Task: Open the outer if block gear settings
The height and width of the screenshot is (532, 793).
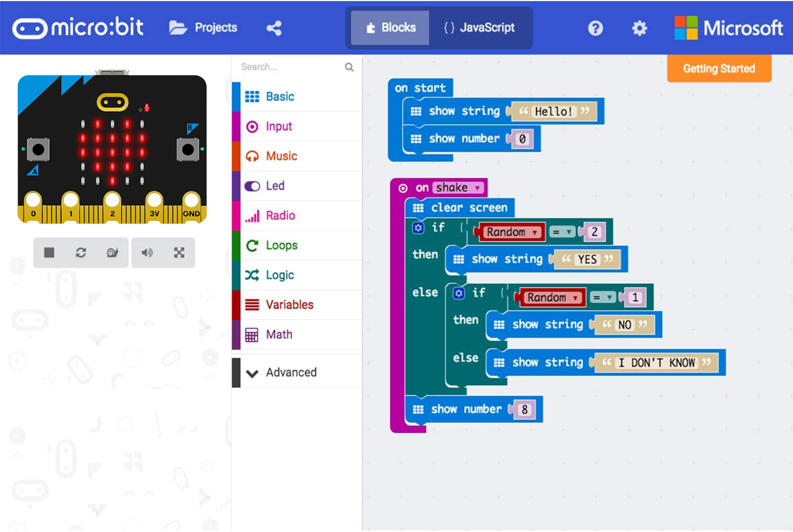Action: click(418, 228)
